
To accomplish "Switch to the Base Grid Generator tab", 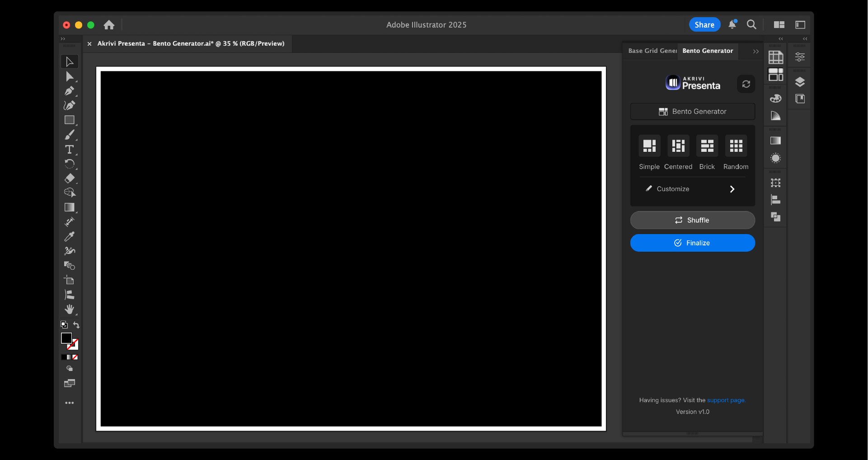I will click(x=652, y=51).
